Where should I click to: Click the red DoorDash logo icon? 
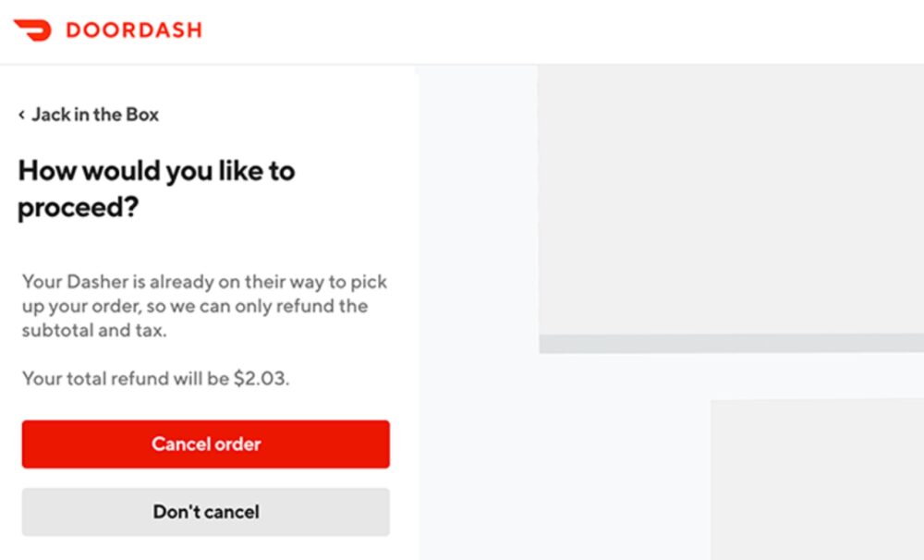click(32, 30)
